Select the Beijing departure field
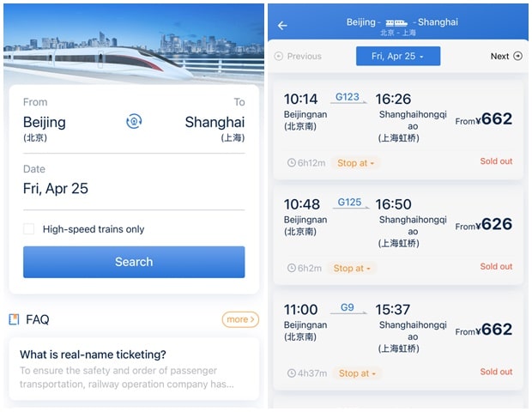532x412 pixels. (45, 128)
